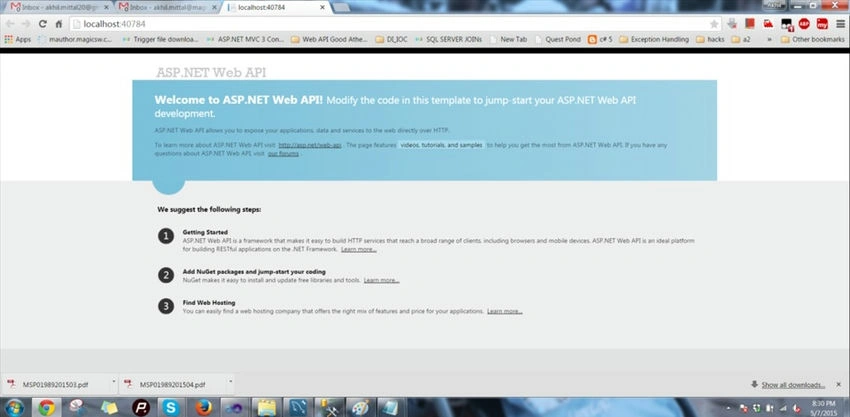
Task: Switch to the first Gmail Inbox tab
Action: [59, 8]
